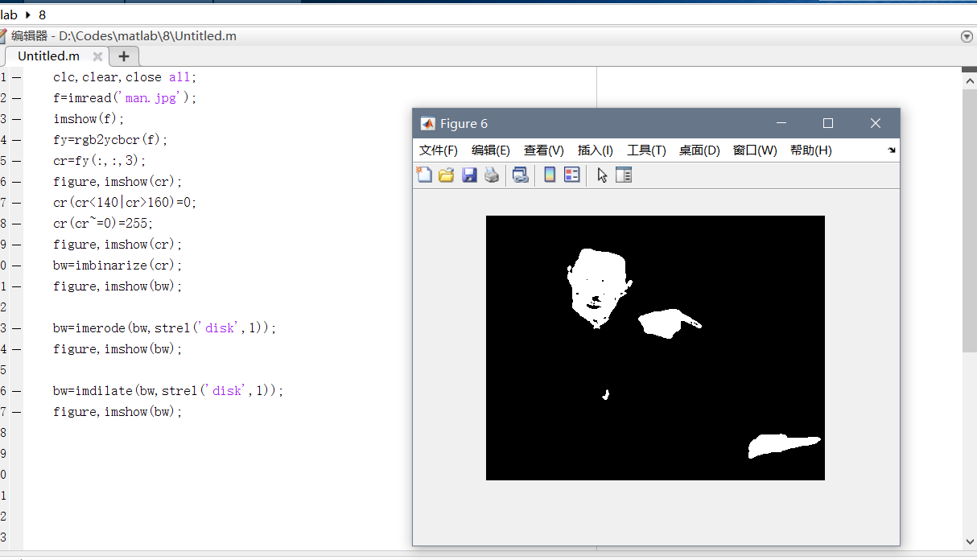Click the editor pencil icon beside 编辑器 title
Image resolution: width=977 pixels, height=560 pixels.
click(3, 36)
